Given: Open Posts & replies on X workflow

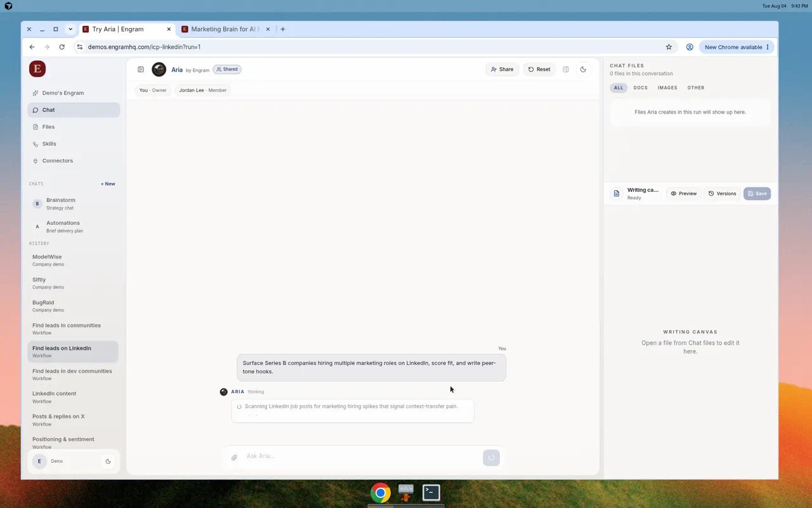Looking at the screenshot, I should click(74, 420).
